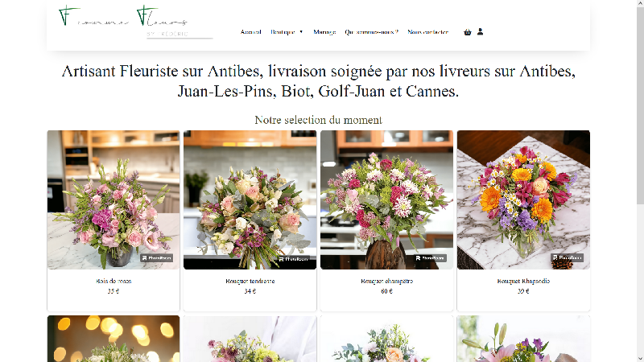Expand the Boutique dropdown arrow
This screenshot has height=362, width=644.
coord(301,32)
